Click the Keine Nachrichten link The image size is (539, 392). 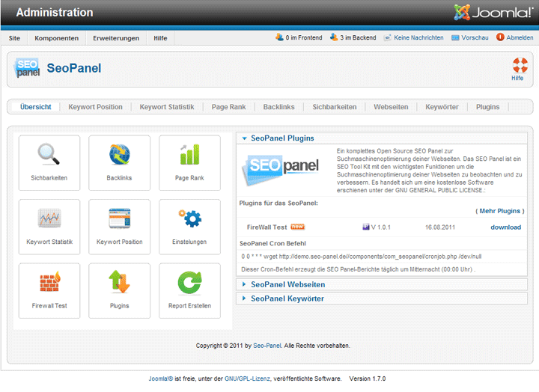pyautogui.click(x=418, y=37)
